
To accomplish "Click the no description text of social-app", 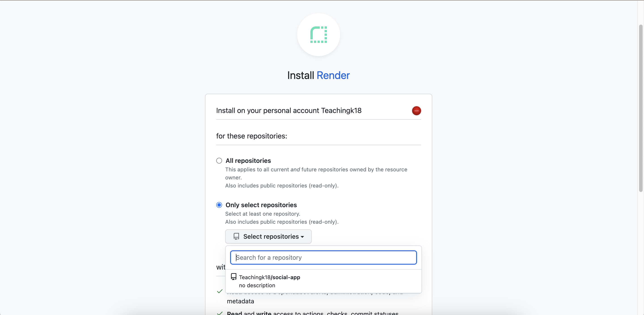I will coord(257,285).
